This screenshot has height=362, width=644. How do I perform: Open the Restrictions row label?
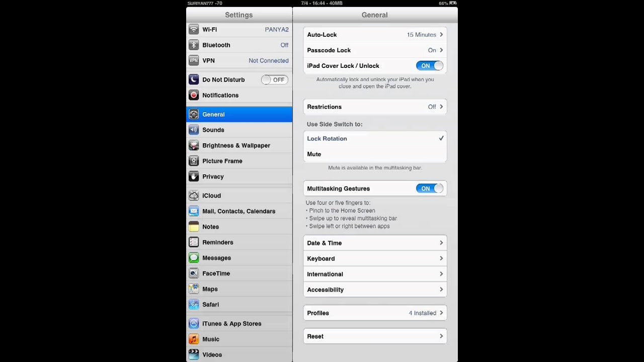tap(325, 107)
